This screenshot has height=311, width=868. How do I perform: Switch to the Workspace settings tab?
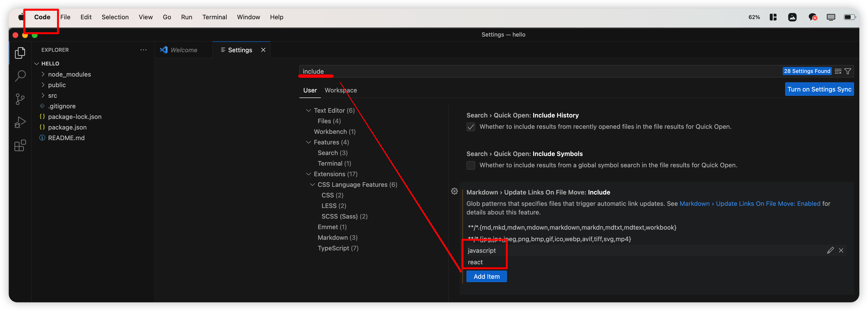(x=341, y=90)
